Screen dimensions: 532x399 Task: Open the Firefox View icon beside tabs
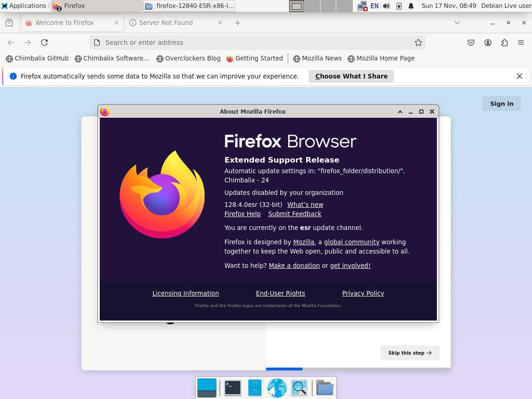point(10,23)
